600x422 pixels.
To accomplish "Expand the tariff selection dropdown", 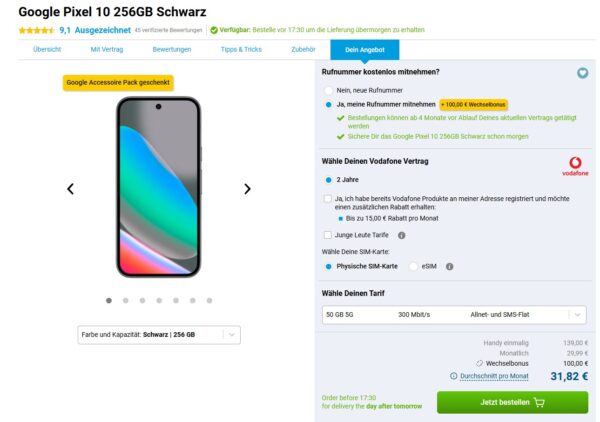I will coord(454,315).
